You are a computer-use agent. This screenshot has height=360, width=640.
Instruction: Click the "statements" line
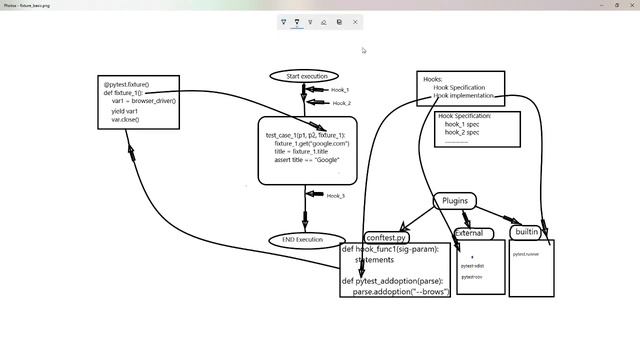click(x=374, y=260)
